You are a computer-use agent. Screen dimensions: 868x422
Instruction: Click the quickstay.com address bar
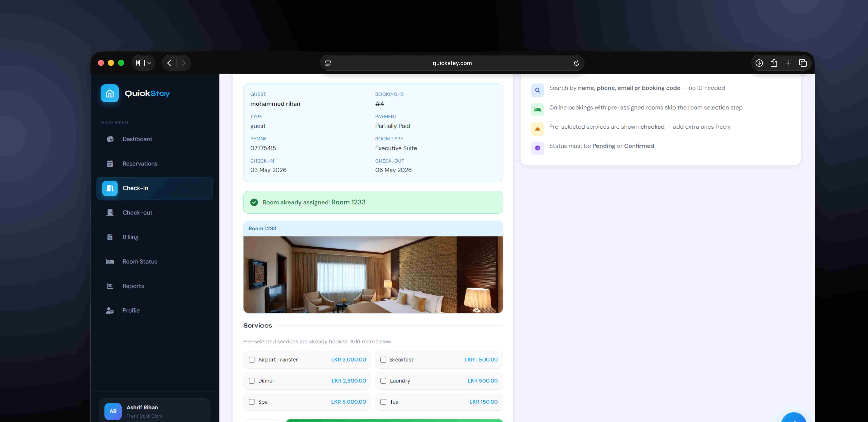[x=452, y=63]
